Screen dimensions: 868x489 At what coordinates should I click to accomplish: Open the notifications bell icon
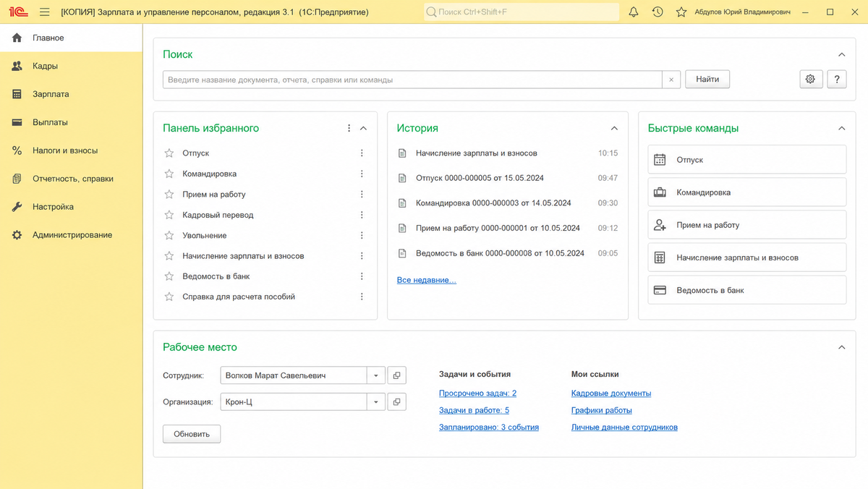pos(634,12)
